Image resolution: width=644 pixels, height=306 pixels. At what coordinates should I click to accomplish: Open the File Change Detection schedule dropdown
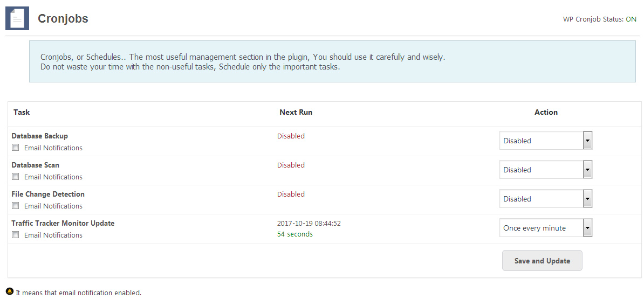click(x=545, y=199)
